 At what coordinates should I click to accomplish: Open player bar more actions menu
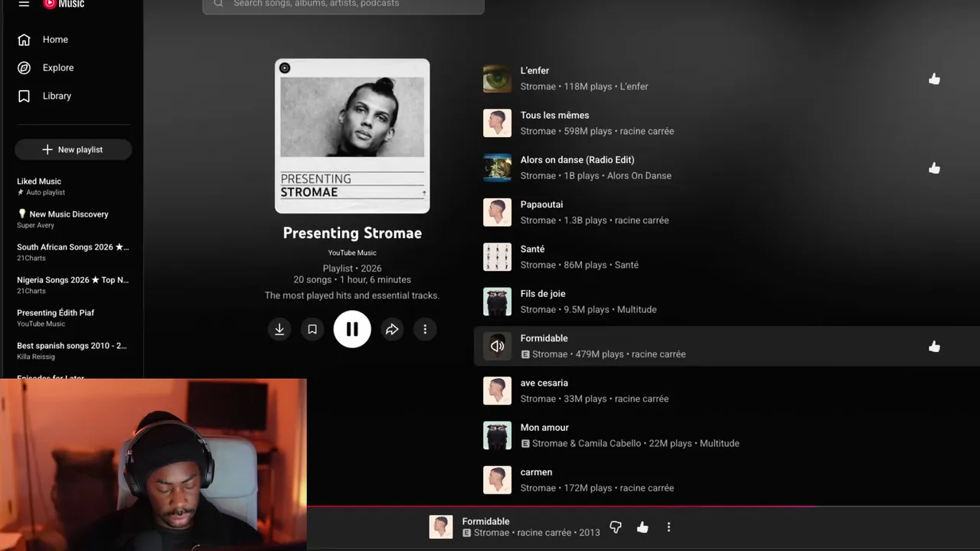(x=668, y=527)
